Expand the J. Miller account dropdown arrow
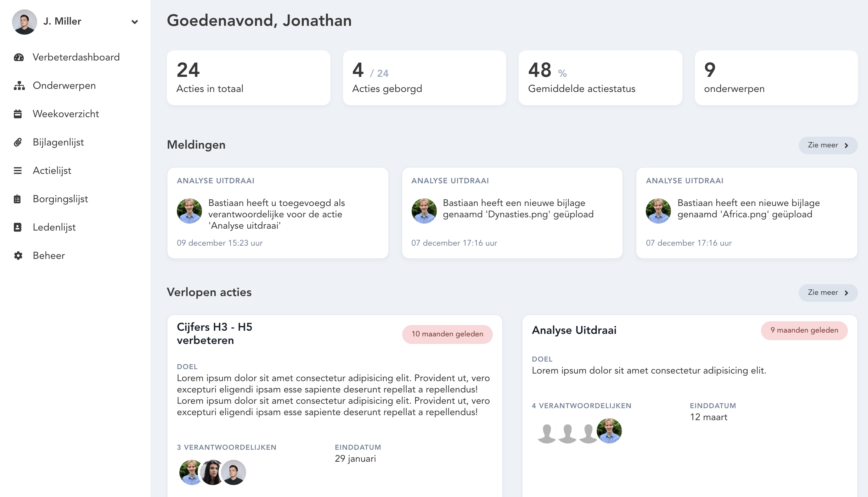868x497 pixels. coord(135,22)
